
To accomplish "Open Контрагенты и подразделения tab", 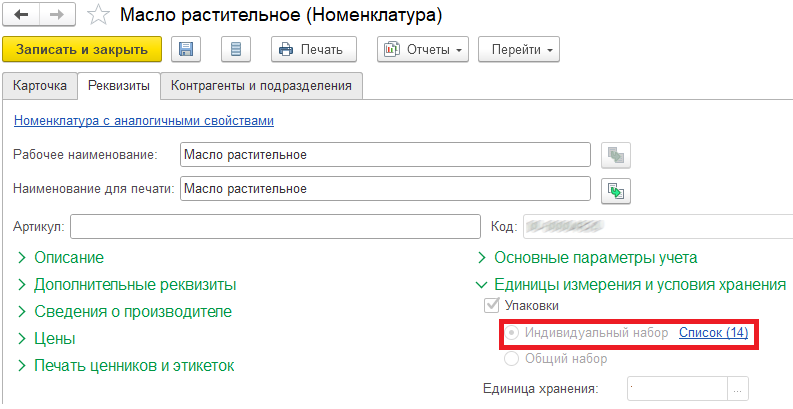I will click(x=261, y=86).
